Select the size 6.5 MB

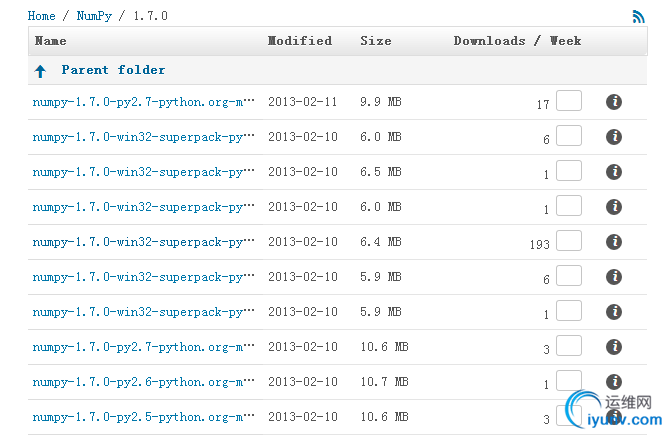381,172
